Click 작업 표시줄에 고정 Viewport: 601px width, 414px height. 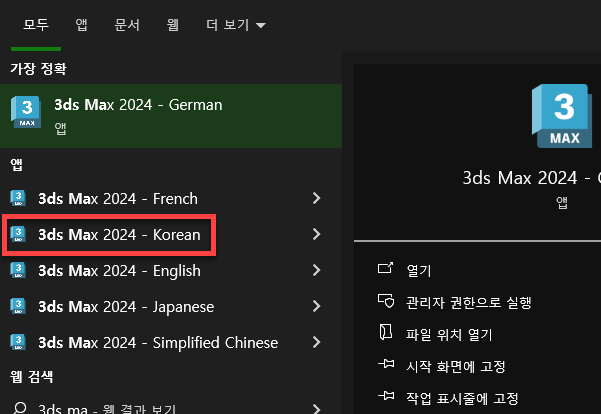(x=462, y=398)
